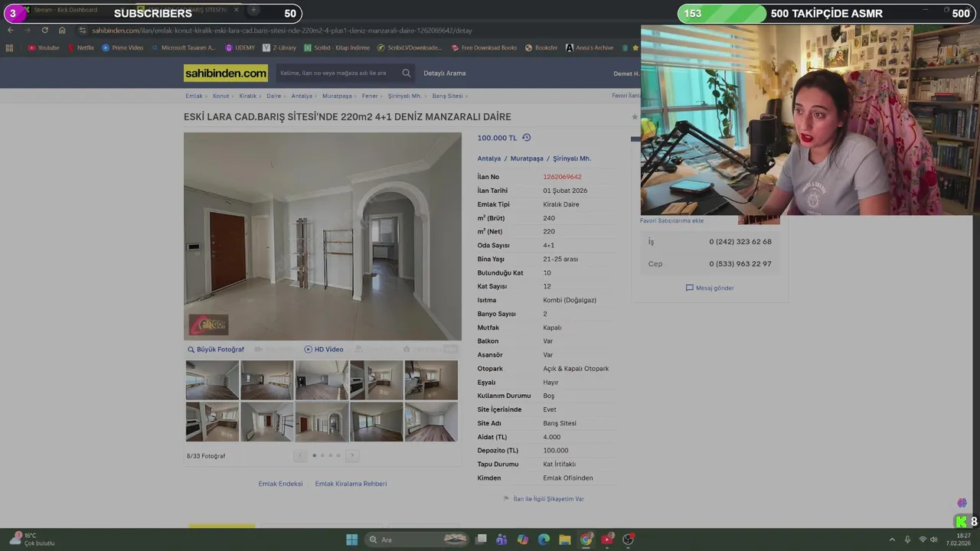
Task: Open the Anna's Archive bookmark
Action: [x=590, y=47]
